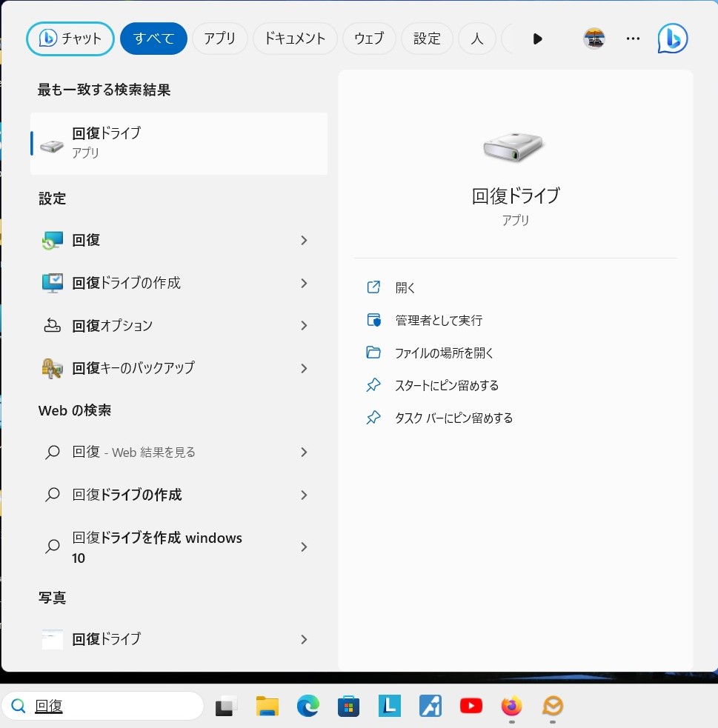The height and width of the screenshot is (728, 718).
Task: Launch YouTube from the taskbar
Action: point(471,707)
